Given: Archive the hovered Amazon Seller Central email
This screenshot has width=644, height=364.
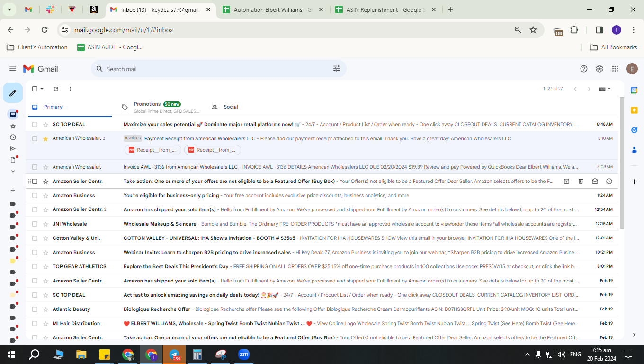Looking at the screenshot, I should [x=566, y=181].
